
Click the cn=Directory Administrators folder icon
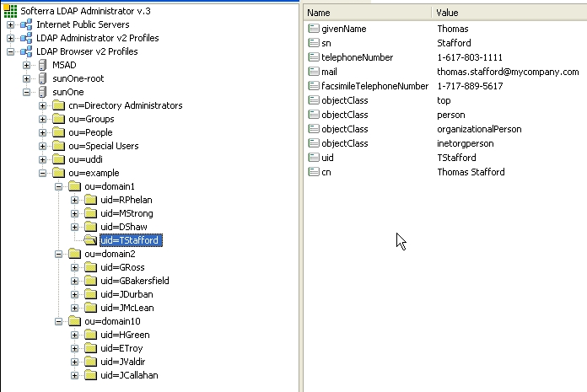pyautogui.click(x=58, y=105)
